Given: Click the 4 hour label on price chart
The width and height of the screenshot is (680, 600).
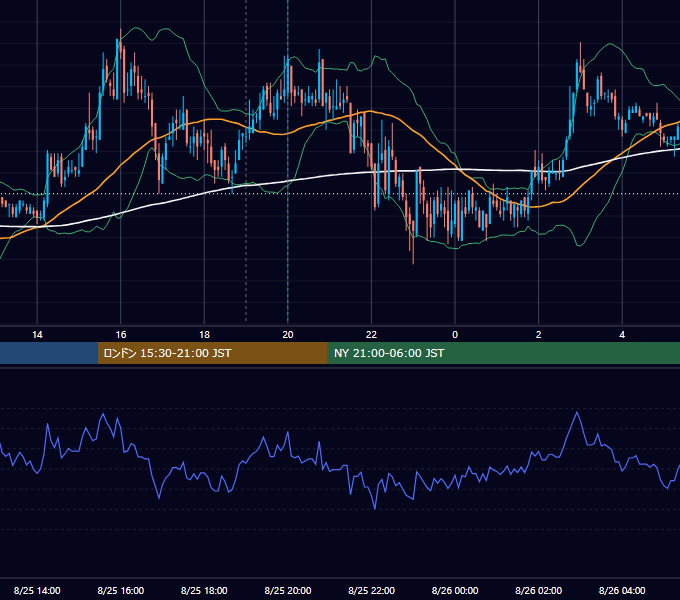Looking at the screenshot, I should pyautogui.click(x=622, y=335).
